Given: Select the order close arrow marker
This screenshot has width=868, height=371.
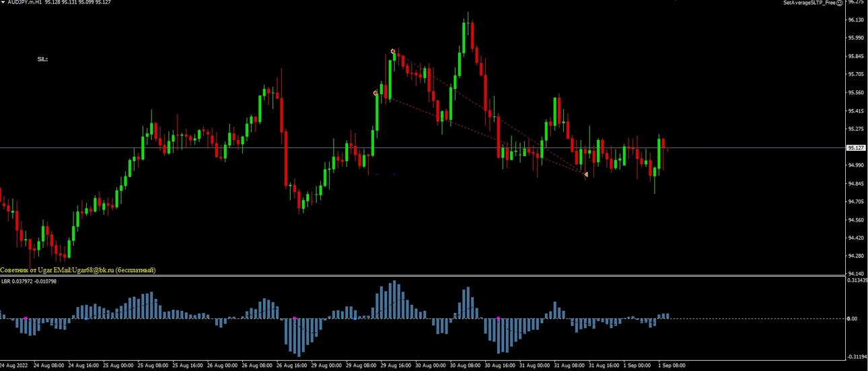Looking at the screenshot, I should 586,174.
